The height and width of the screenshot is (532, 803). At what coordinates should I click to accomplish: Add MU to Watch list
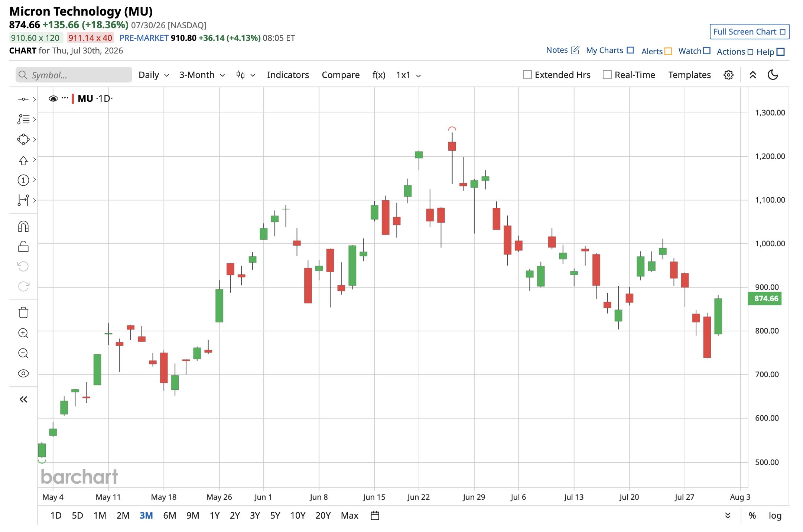click(x=694, y=51)
